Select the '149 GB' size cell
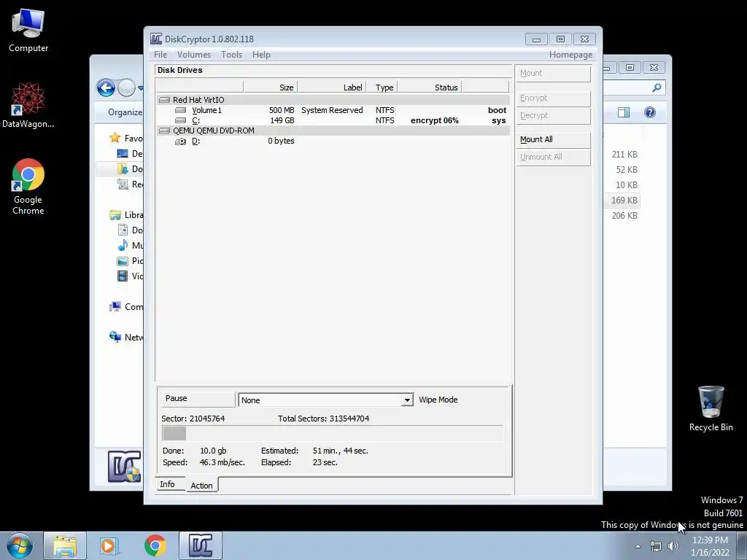The image size is (747, 560). tap(282, 120)
